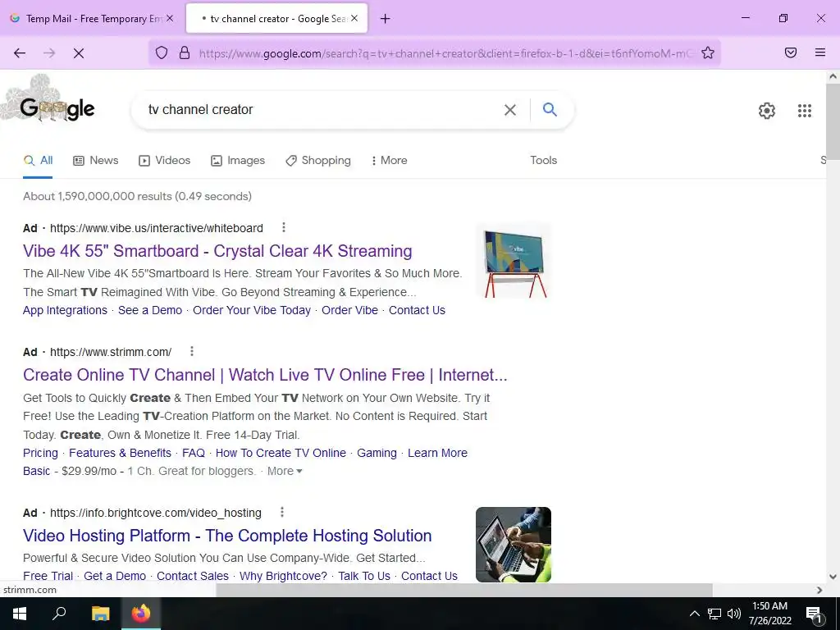
Task: Switch to Videos results
Action: click(x=164, y=160)
